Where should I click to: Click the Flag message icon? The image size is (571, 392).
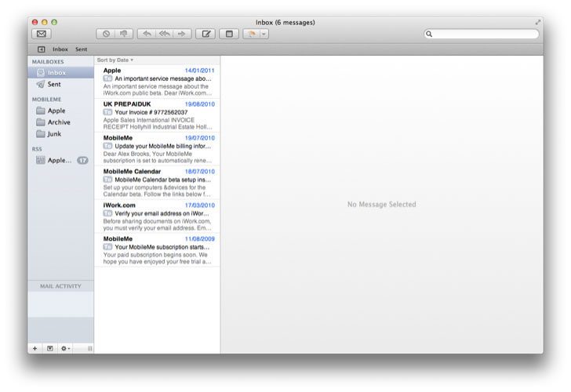click(252, 34)
